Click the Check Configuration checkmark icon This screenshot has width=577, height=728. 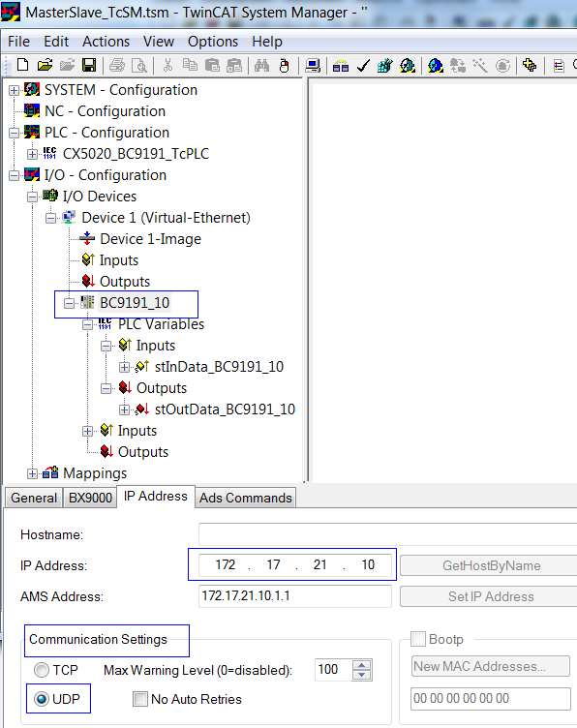(x=363, y=66)
